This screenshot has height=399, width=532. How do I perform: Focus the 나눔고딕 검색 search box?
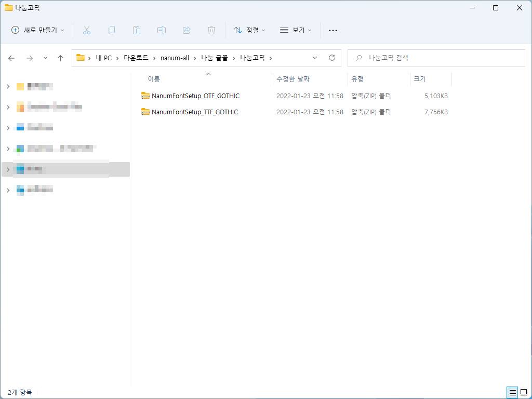pos(436,58)
